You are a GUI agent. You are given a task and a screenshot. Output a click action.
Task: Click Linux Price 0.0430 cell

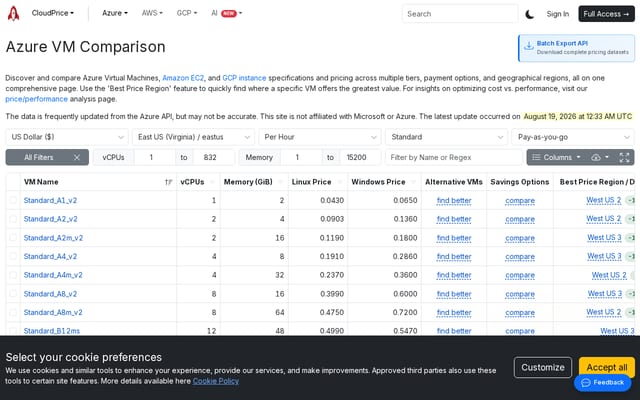point(318,200)
